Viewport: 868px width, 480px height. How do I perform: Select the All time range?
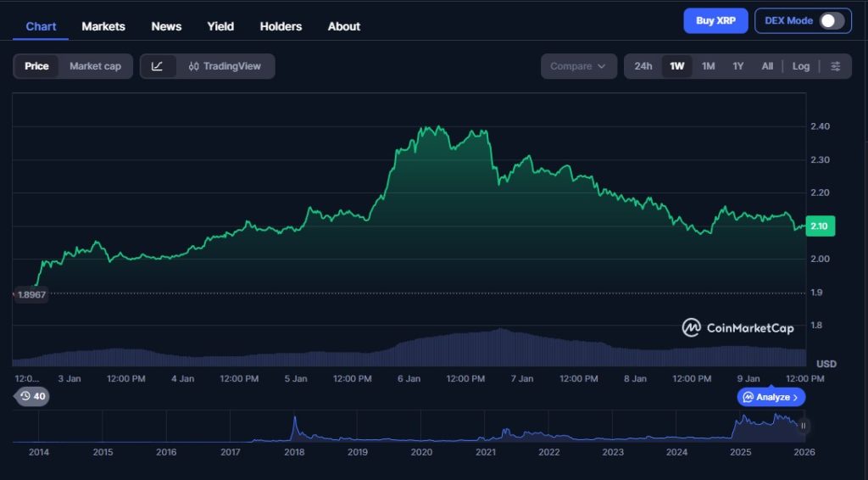point(766,66)
